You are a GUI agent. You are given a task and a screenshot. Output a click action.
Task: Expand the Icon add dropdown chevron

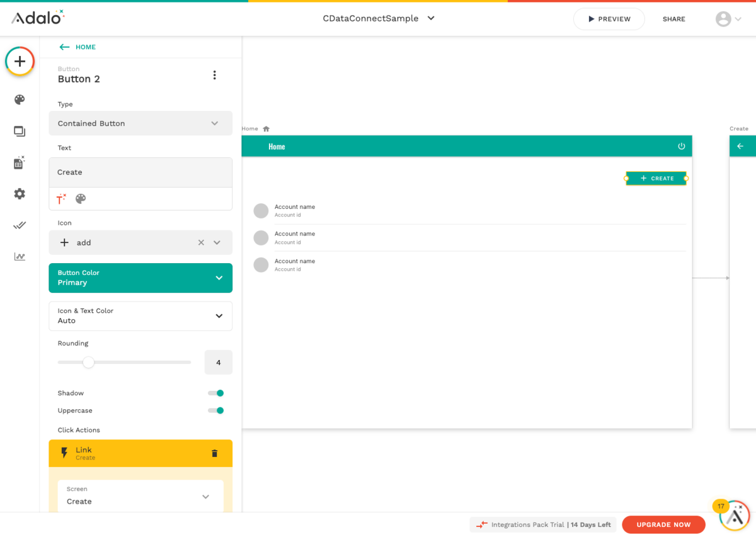[x=217, y=242]
